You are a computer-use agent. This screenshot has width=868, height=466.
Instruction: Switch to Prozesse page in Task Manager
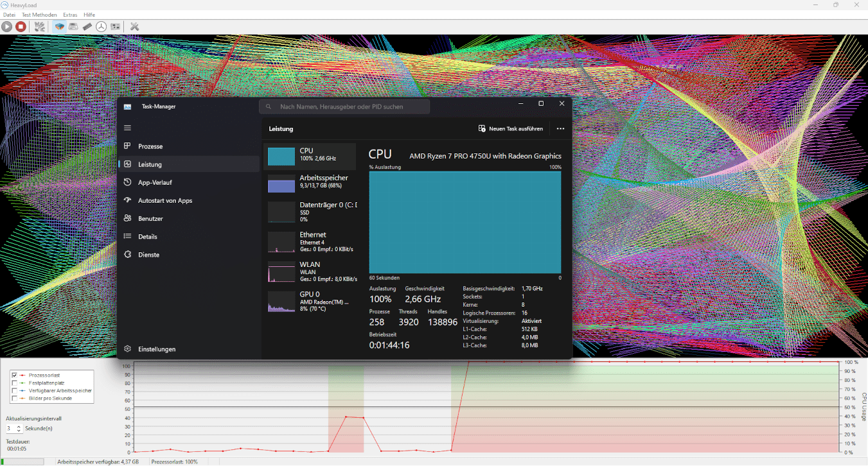coord(189,146)
